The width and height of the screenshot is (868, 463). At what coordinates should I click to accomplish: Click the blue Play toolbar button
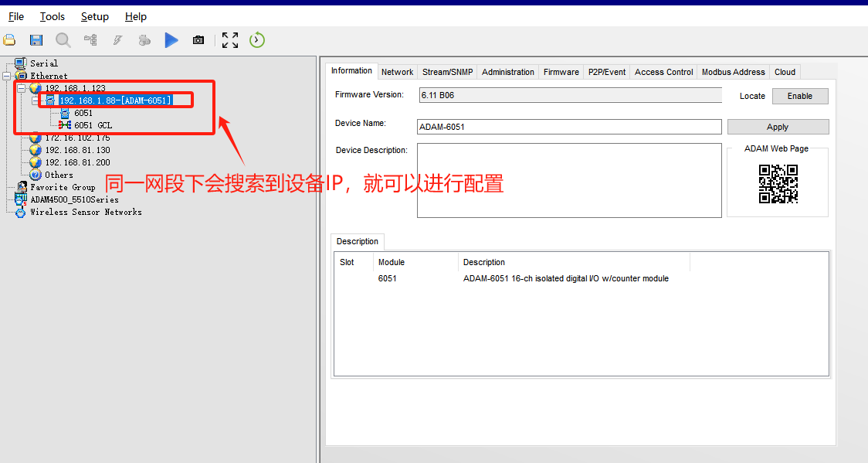(x=171, y=40)
